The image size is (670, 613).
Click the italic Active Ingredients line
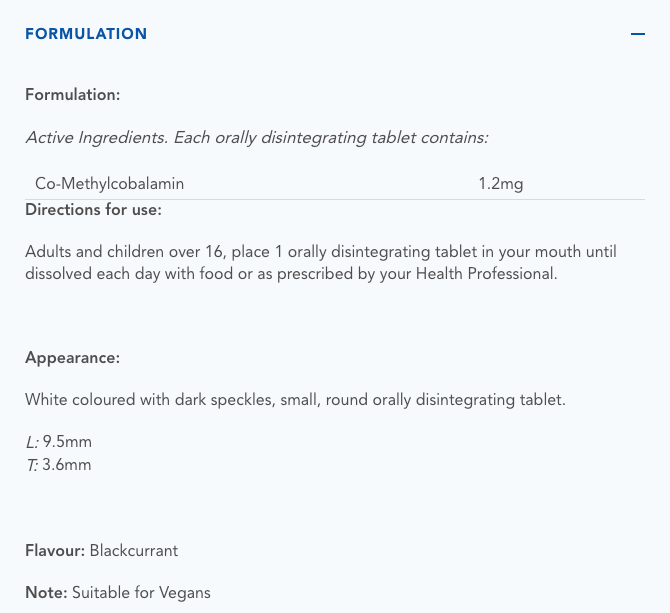[256, 137]
